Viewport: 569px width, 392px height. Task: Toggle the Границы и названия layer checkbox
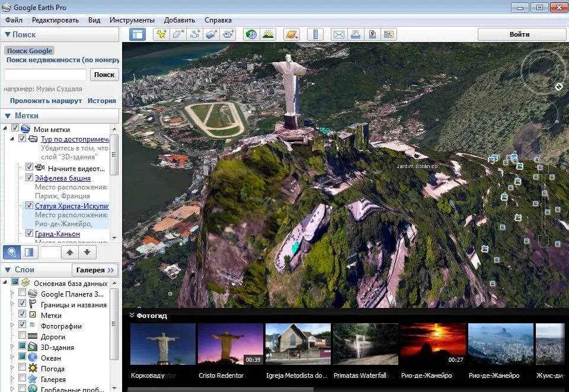point(22,303)
